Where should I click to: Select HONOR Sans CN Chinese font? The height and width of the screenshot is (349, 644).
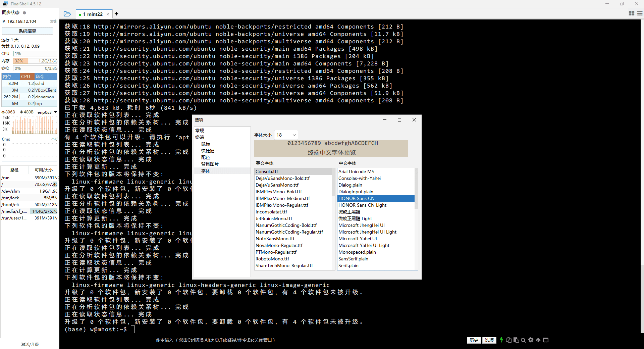coord(376,198)
